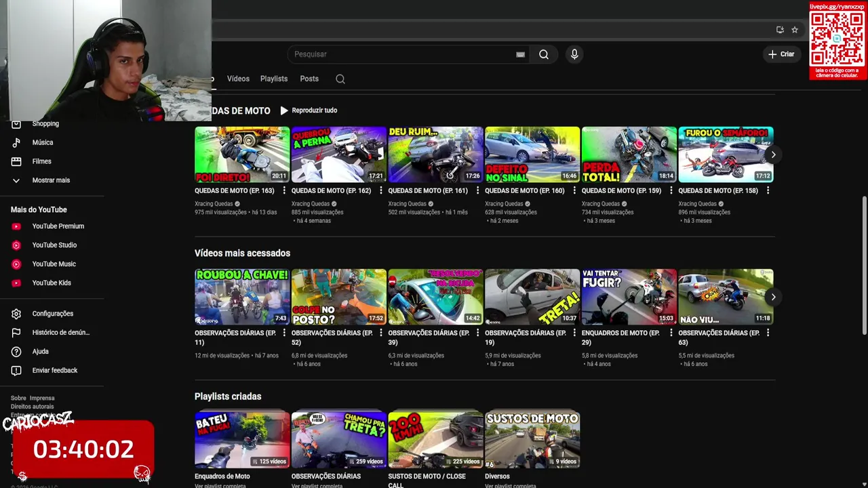Play 'Golpe no posto' EP. 52 thumbnail
The image size is (868, 488).
(338, 297)
